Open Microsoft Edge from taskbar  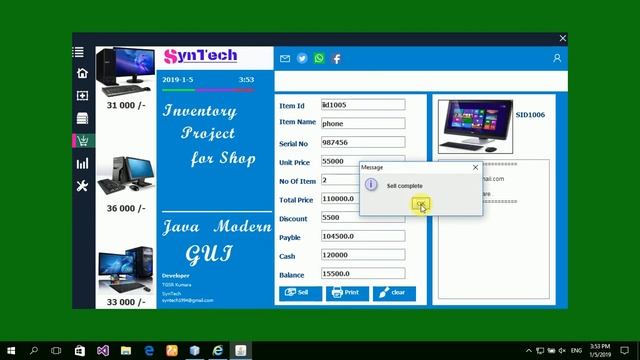tap(149, 350)
